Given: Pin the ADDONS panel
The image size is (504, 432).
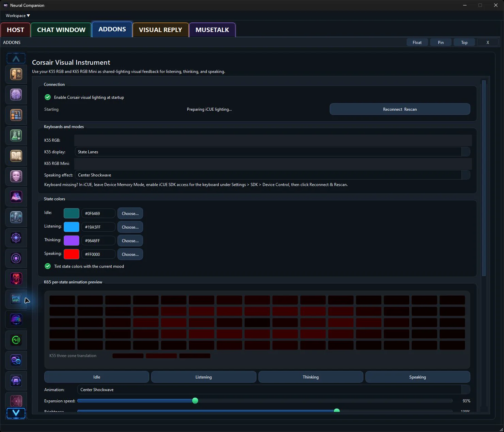Looking at the screenshot, I should [441, 43].
